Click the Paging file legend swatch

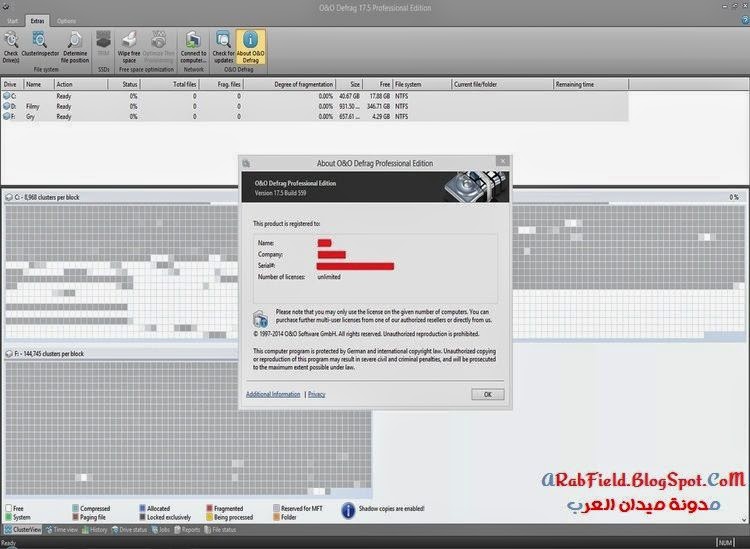tap(76, 517)
